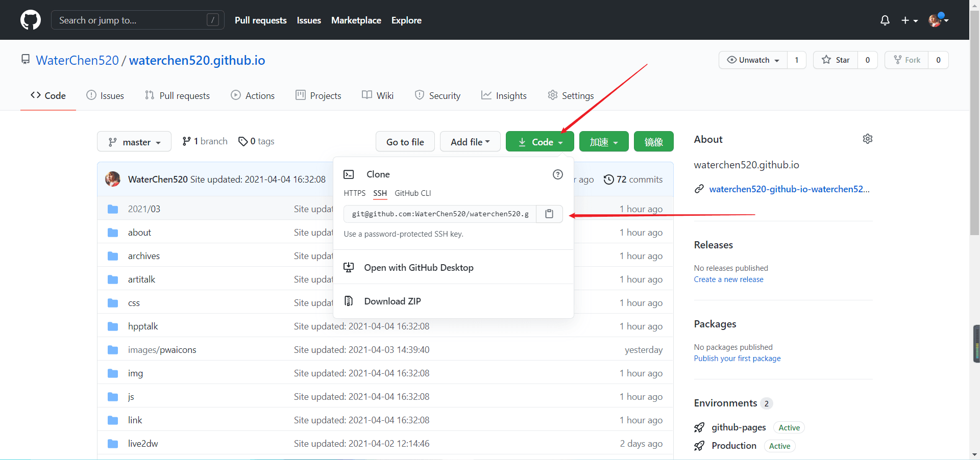Click Create a new release
Image resolution: width=980 pixels, height=460 pixels.
[x=728, y=279]
